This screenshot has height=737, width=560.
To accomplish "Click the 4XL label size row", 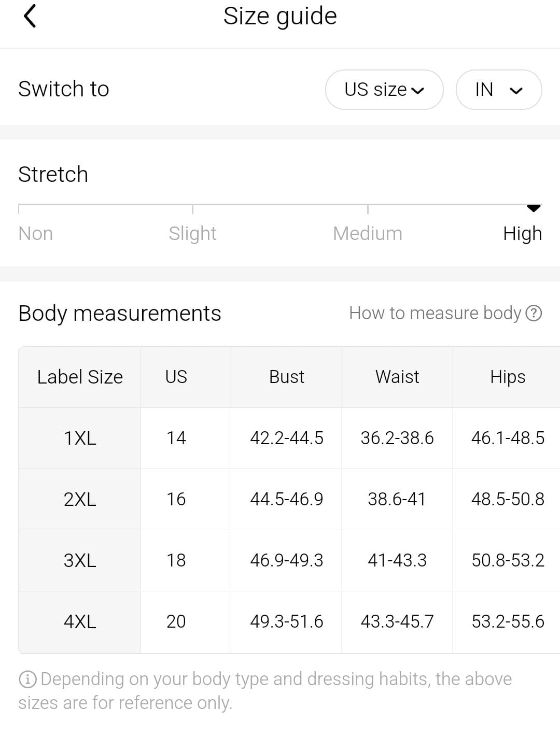I will [289, 622].
